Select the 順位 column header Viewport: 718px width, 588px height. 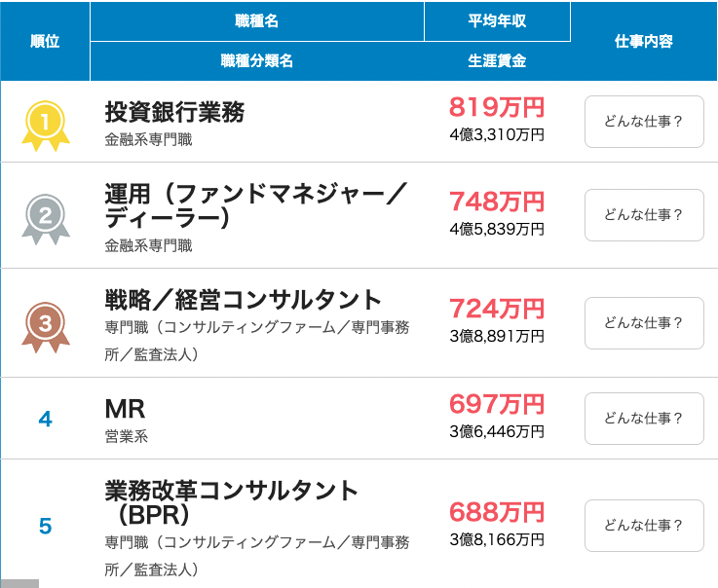point(45,41)
